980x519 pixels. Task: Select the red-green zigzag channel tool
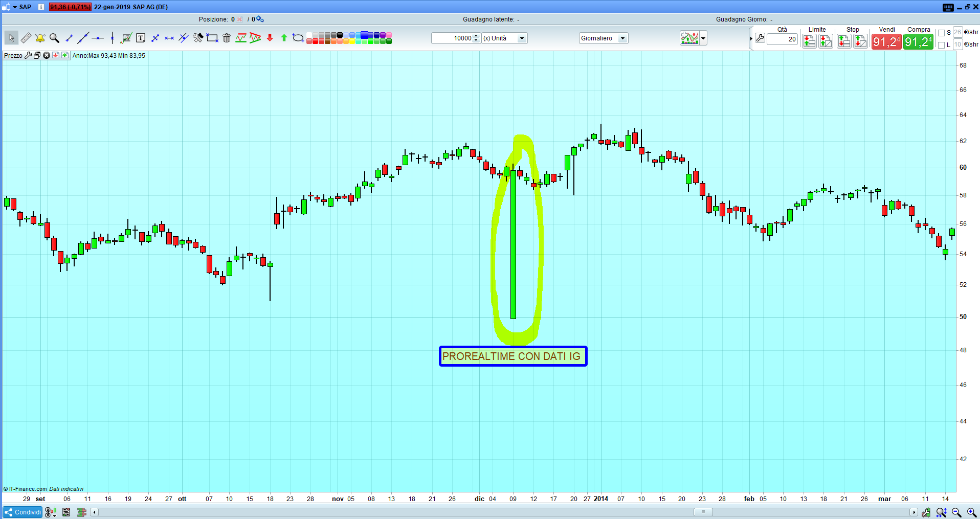[241, 38]
